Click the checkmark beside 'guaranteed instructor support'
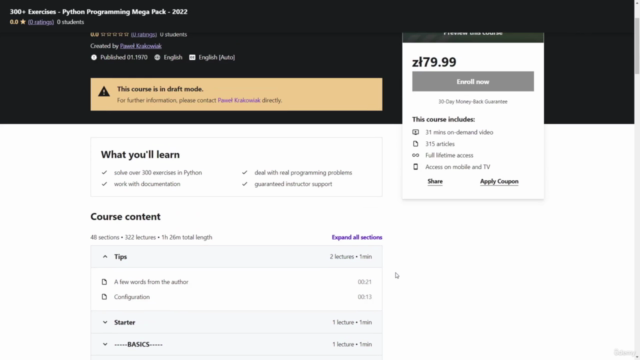The width and height of the screenshot is (640, 360). click(x=244, y=184)
